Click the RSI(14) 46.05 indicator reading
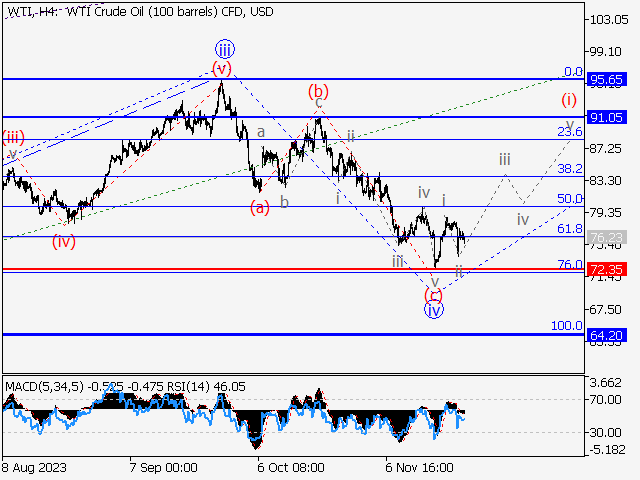640x480 pixels. [207, 387]
